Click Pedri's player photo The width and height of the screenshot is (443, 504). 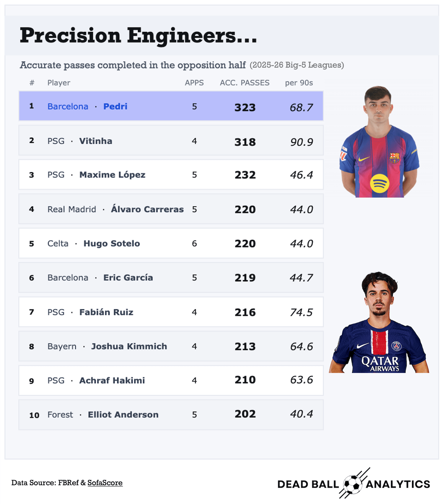(x=379, y=142)
